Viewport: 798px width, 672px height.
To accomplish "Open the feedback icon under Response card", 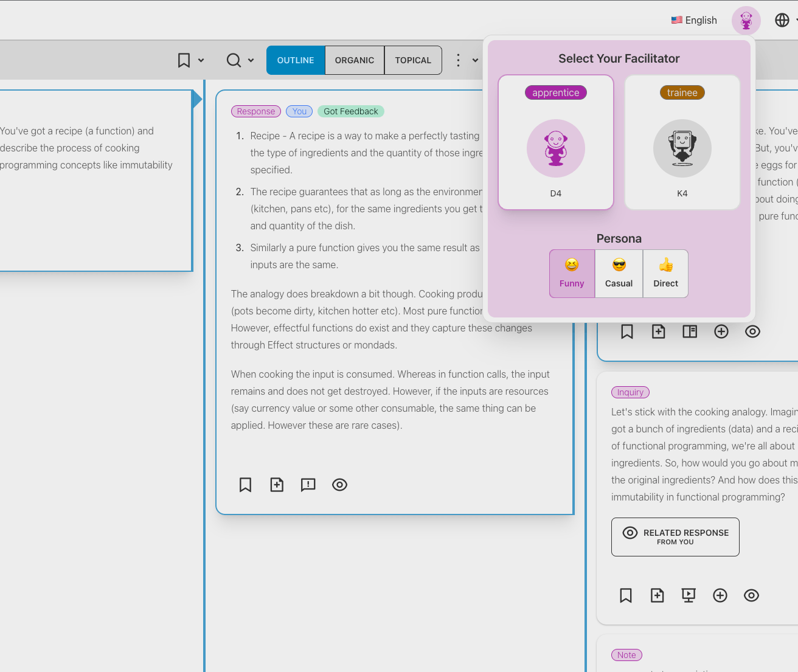I will click(308, 485).
